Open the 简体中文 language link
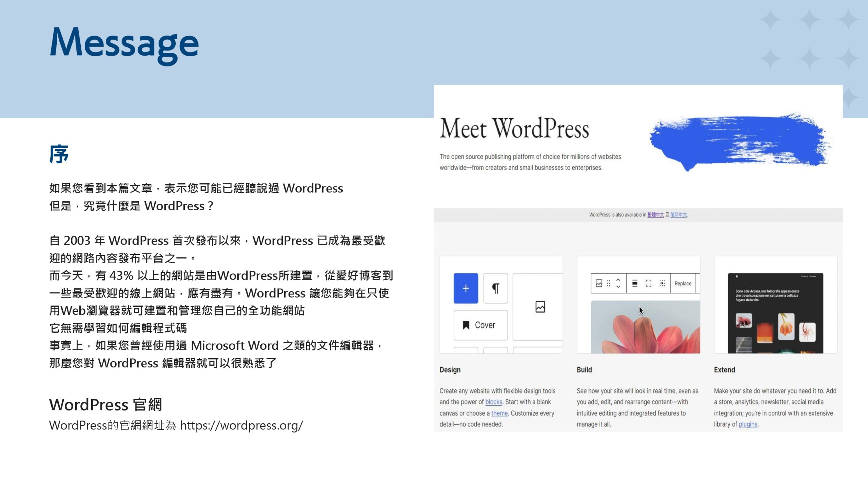This screenshot has height=488, width=868. pyautogui.click(x=678, y=215)
